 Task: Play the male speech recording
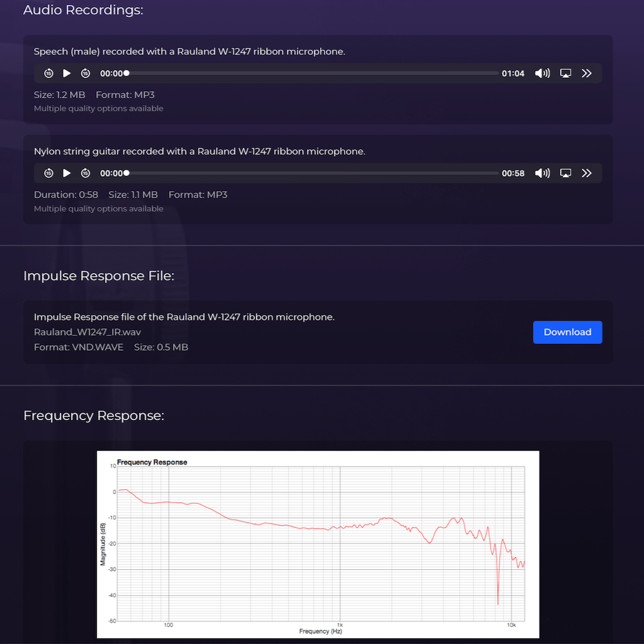click(x=67, y=74)
